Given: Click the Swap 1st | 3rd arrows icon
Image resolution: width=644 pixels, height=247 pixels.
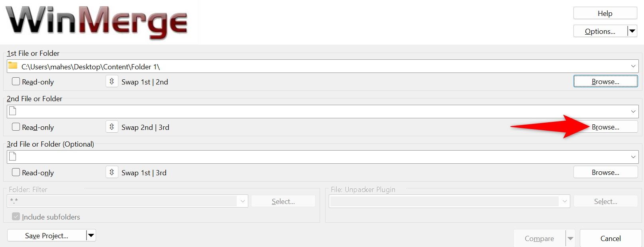Looking at the screenshot, I should coord(112,173).
